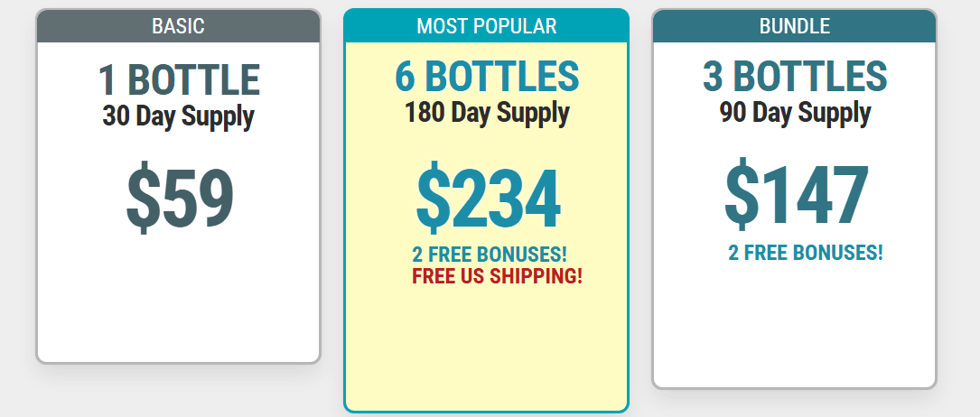Click the 3 BOTTLES heading
Image resolution: width=980 pixels, height=417 pixels.
794,76
